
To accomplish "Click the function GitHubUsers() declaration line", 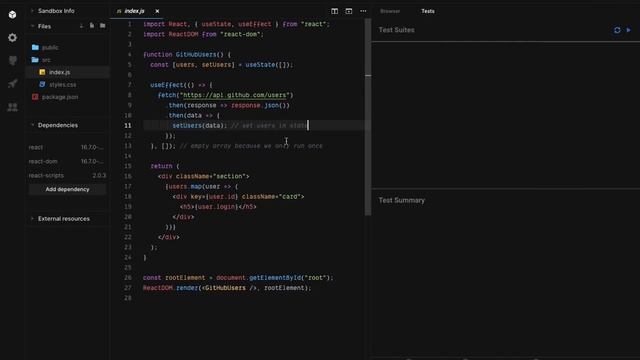I will [187, 54].
